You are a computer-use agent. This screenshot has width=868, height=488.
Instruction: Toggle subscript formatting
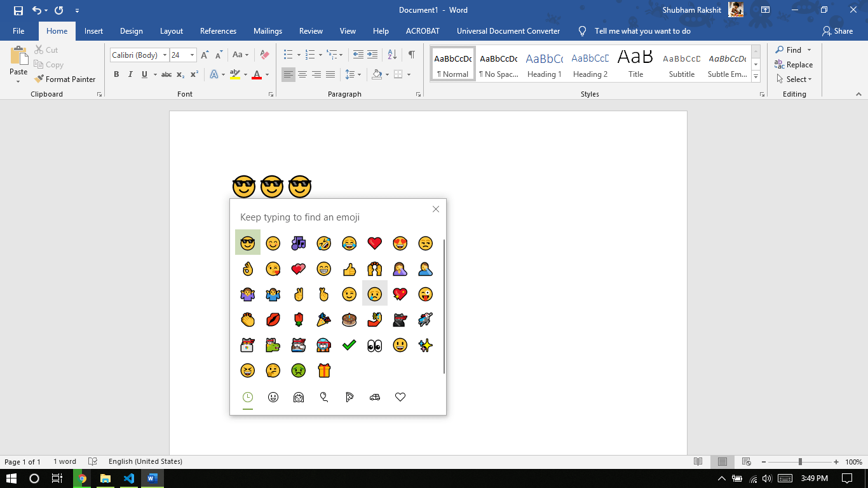coord(180,74)
